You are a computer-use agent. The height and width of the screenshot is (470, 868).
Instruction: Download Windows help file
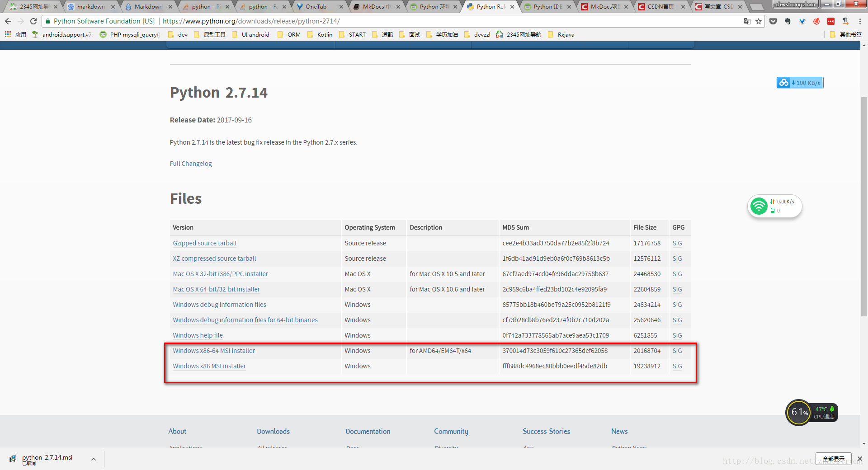198,335
